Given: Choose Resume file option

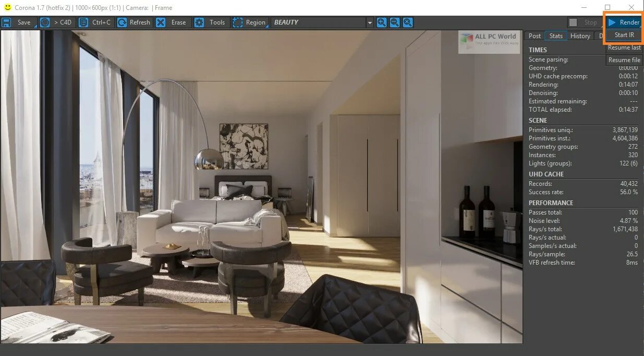Looking at the screenshot, I should click(x=624, y=60).
